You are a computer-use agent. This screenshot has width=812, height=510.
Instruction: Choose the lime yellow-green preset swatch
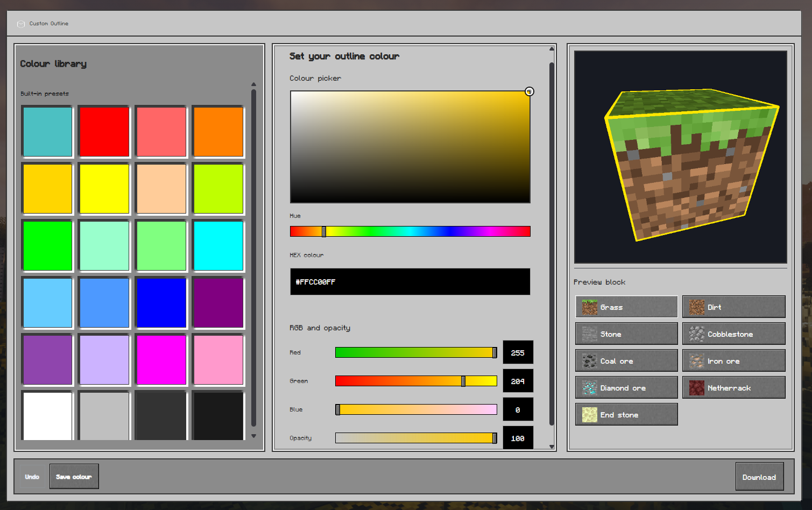pyautogui.click(x=218, y=188)
